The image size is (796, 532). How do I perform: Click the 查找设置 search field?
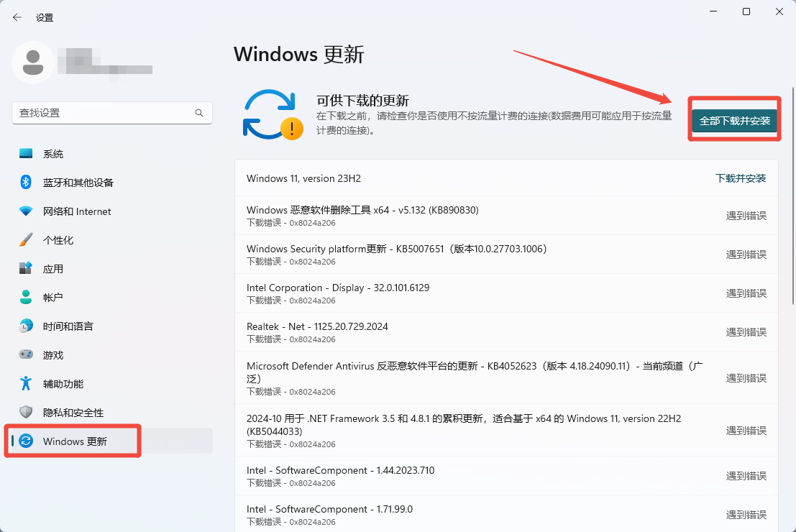pos(112,113)
